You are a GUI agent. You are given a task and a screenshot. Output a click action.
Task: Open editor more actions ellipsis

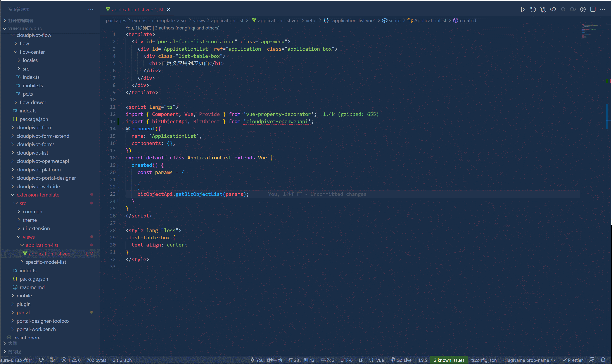tap(603, 10)
